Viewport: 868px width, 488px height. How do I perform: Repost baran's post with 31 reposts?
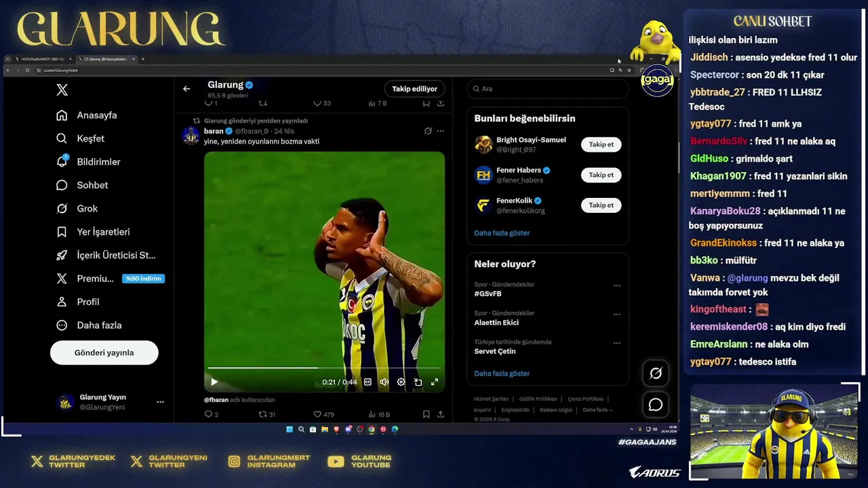(267, 414)
